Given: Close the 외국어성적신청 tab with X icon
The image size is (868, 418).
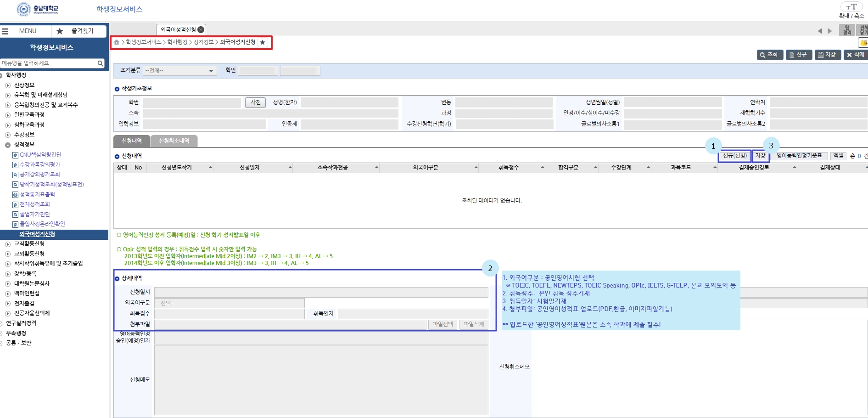Looking at the screenshot, I should tap(201, 29).
